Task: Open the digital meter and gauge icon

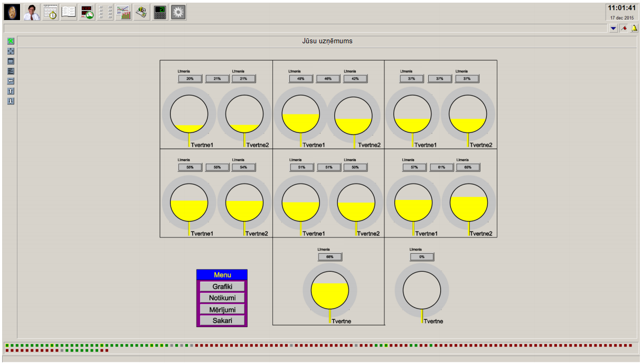Action: pyautogui.click(x=87, y=12)
